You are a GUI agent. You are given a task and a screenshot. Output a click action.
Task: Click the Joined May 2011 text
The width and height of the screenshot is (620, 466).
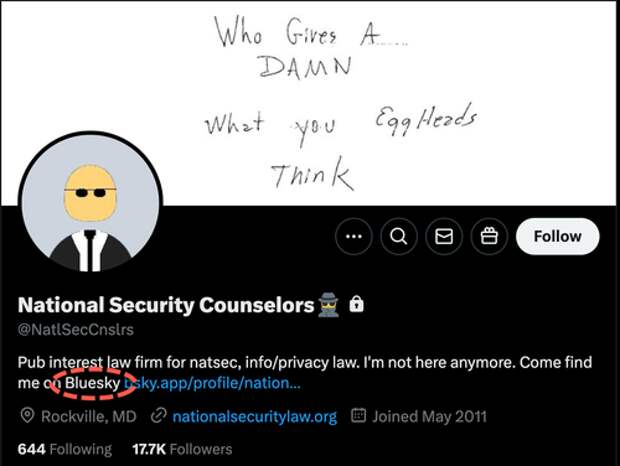429,417
